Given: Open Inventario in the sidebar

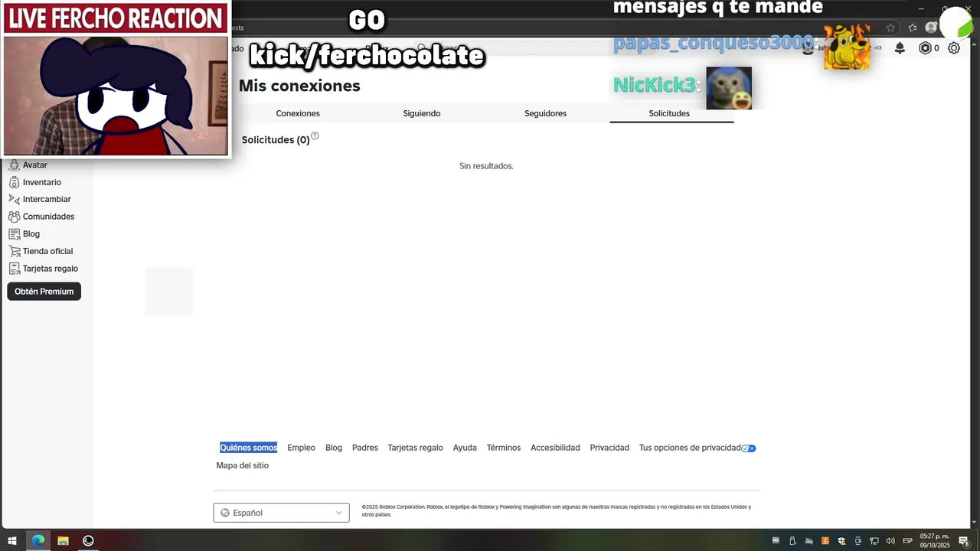Looking at the screenshot, I should click(42, 182).
